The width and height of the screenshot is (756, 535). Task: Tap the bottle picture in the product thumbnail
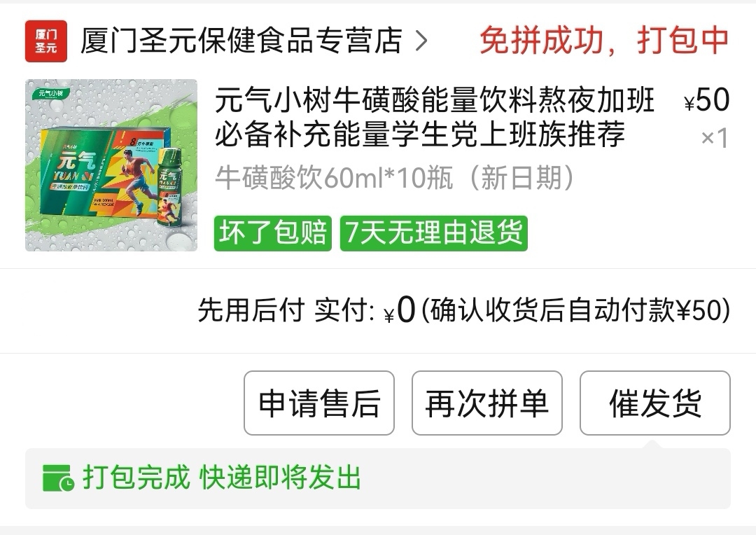pyautogui.click(x=169, y=188)
